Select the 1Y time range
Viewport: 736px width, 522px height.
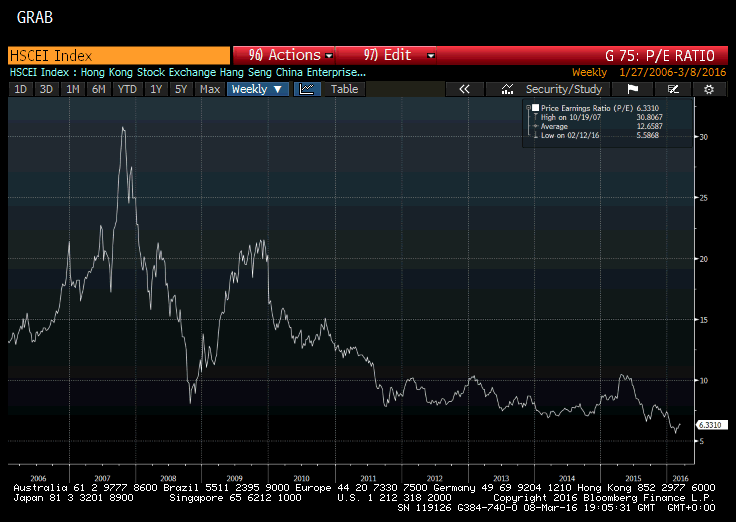click(156, 89)
